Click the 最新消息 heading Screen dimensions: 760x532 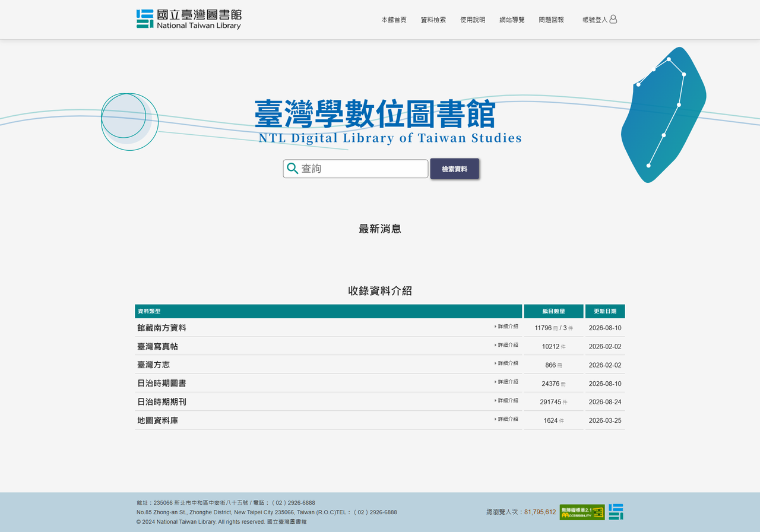[x=380, y=229]
